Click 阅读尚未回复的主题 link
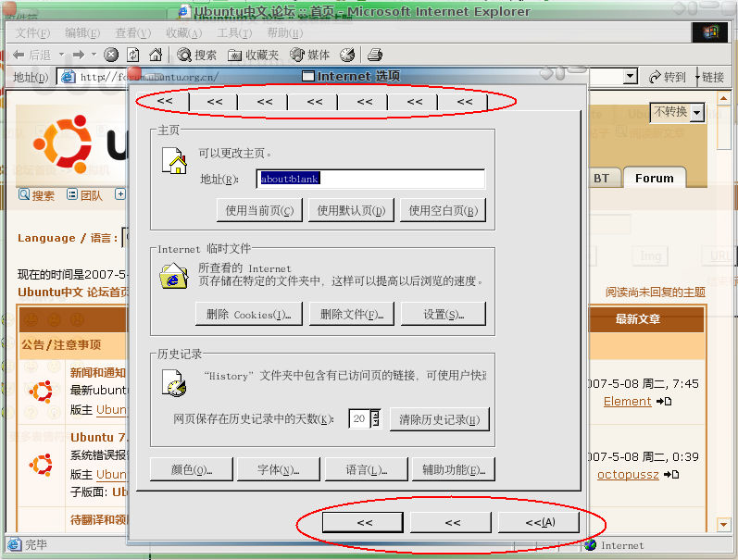Viewport: 738px width, 560px height. 656,292
